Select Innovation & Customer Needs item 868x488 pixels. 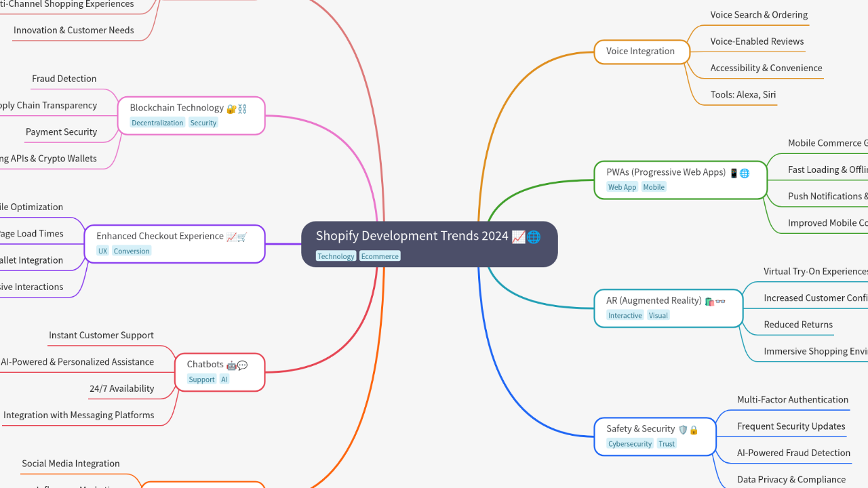pos(73,30)
